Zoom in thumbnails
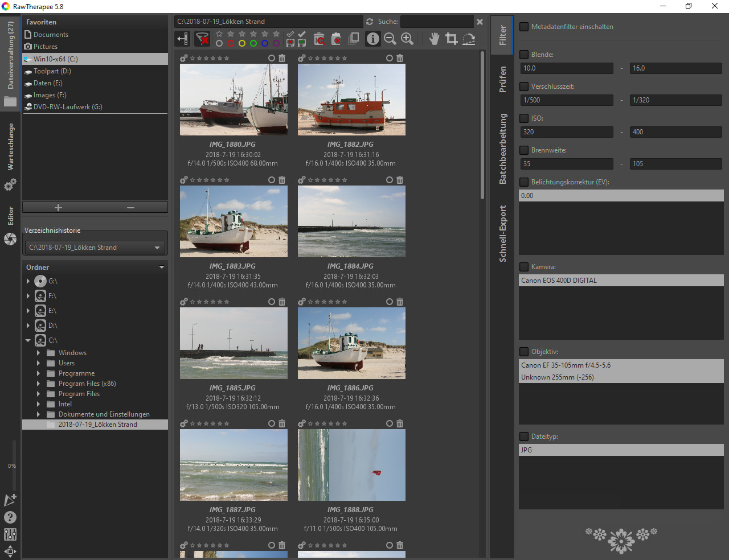 (407, 39)
